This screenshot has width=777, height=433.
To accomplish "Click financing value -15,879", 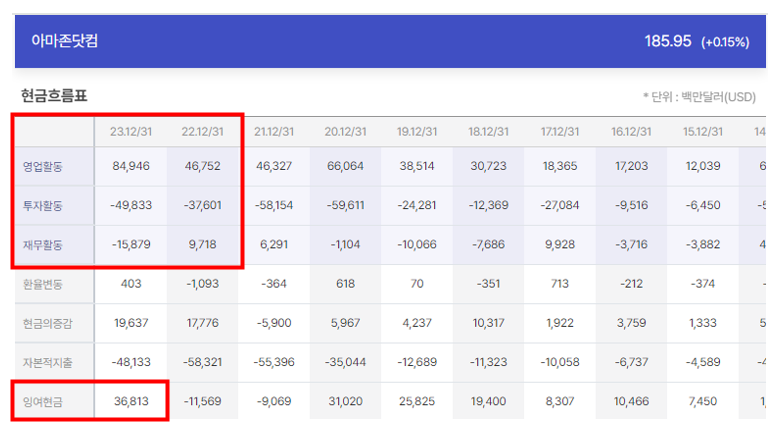I will (x=131, y=244).
